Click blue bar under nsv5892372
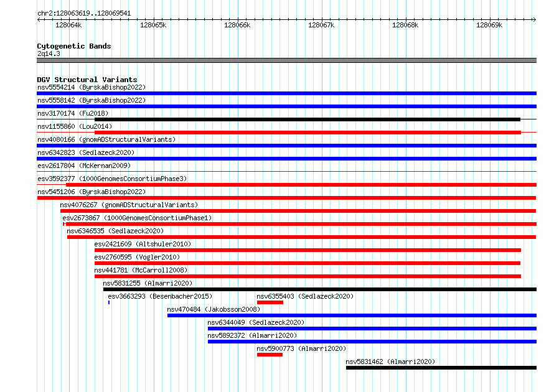 (372, 342)
